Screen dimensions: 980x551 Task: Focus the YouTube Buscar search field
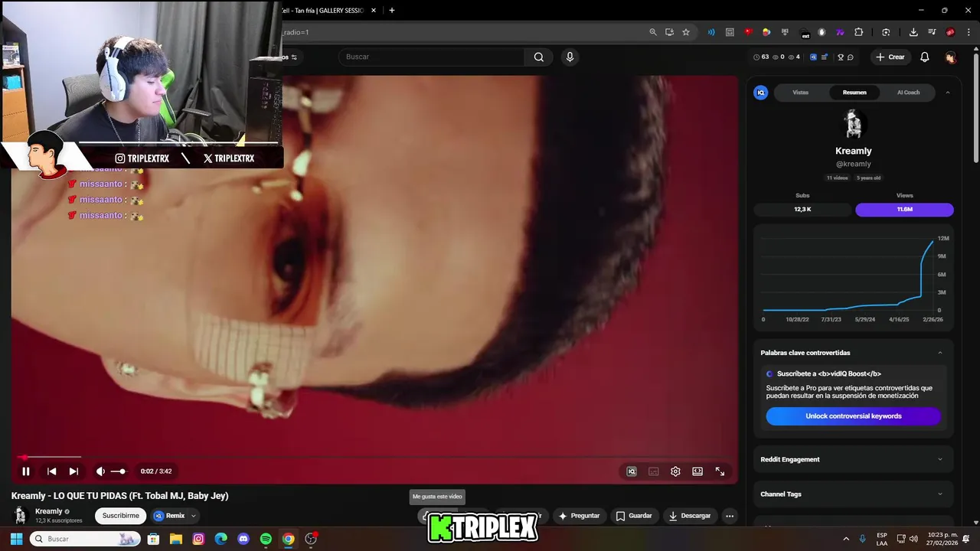coord(432,57)
